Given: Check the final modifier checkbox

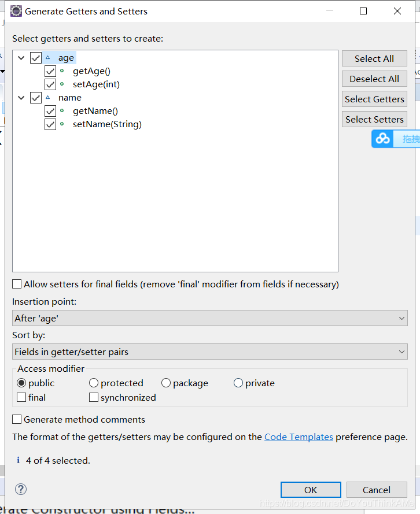Looking at the screenshot, I should (21, 397).
